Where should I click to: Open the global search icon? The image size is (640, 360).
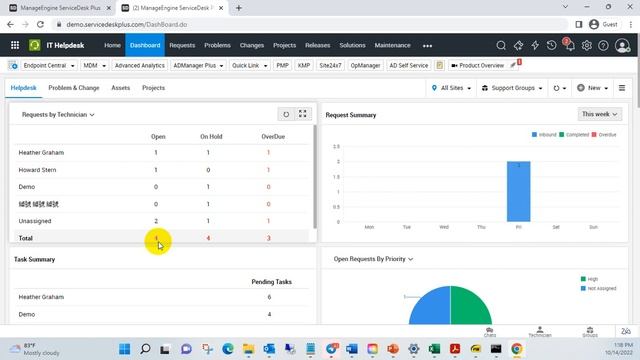tap(501, 45)
